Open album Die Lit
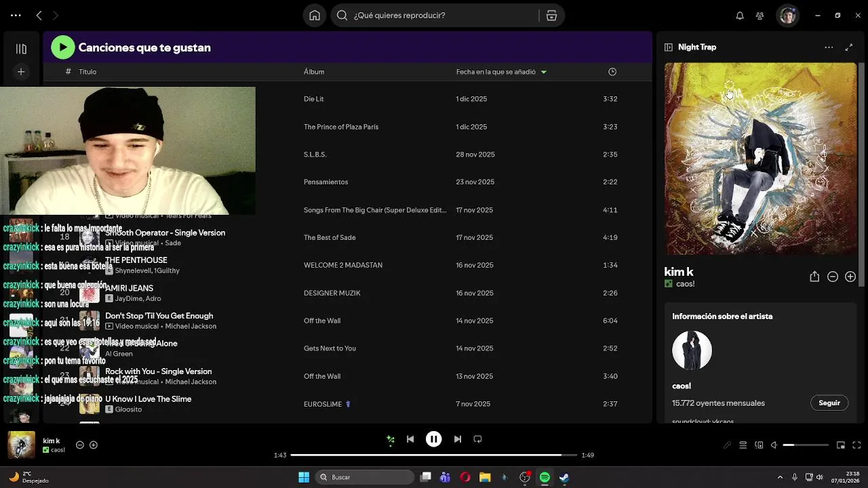The height and width of the screenshot is (488, 868). click(x=313, y=99)
